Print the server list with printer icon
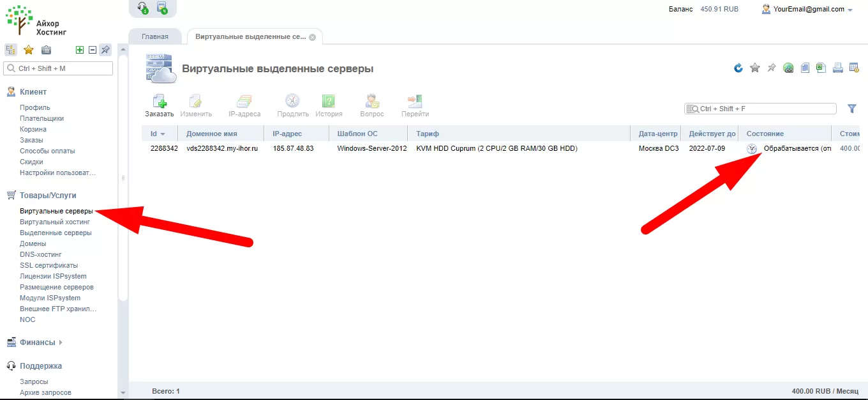Screen dimensions: 868x400 point(838,68)
